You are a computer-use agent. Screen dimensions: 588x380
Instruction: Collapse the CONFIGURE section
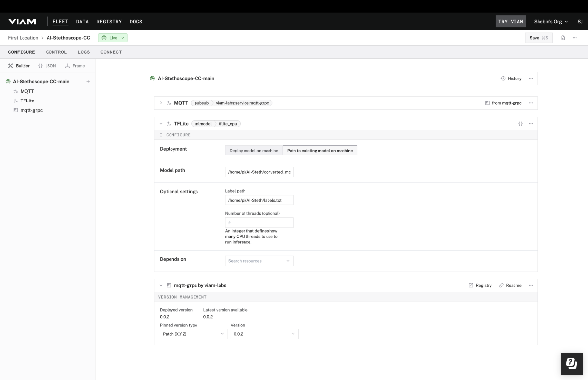coord(161,135)
